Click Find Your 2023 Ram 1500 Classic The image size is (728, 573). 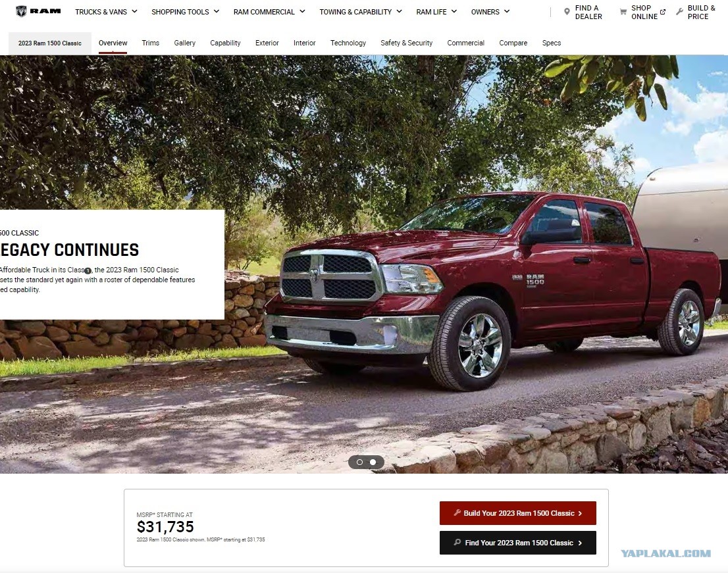click(517, 543)
